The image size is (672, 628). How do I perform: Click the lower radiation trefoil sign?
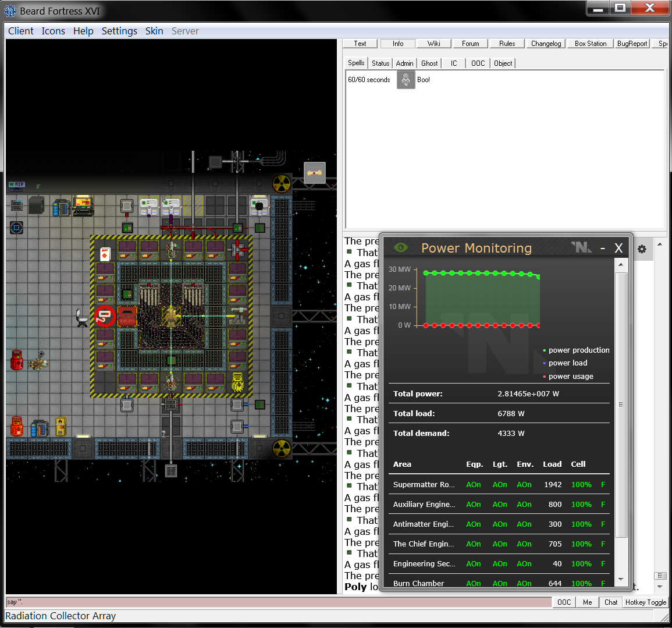282,449
